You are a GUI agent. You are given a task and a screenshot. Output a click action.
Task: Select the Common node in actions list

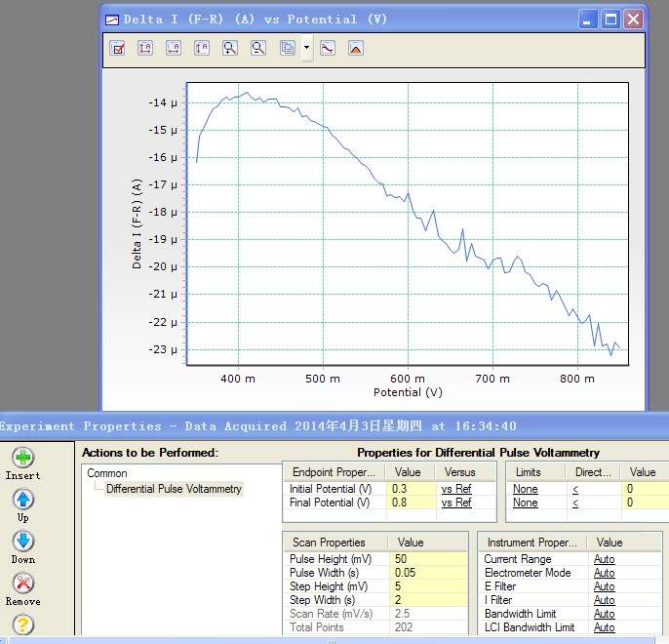coord(107,473)
